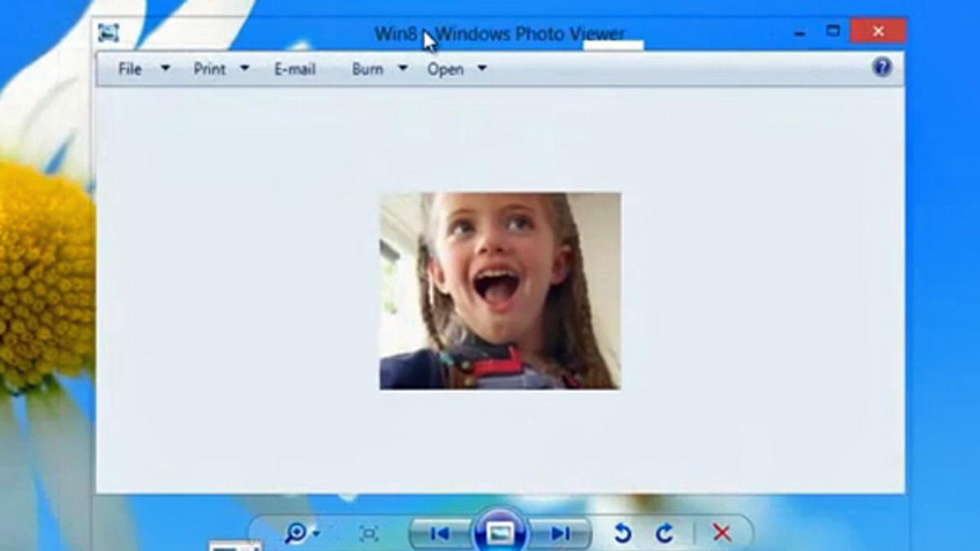980x551 pixels.
Task: Click the displayed photo of the girl
Action: pos(500,291)
